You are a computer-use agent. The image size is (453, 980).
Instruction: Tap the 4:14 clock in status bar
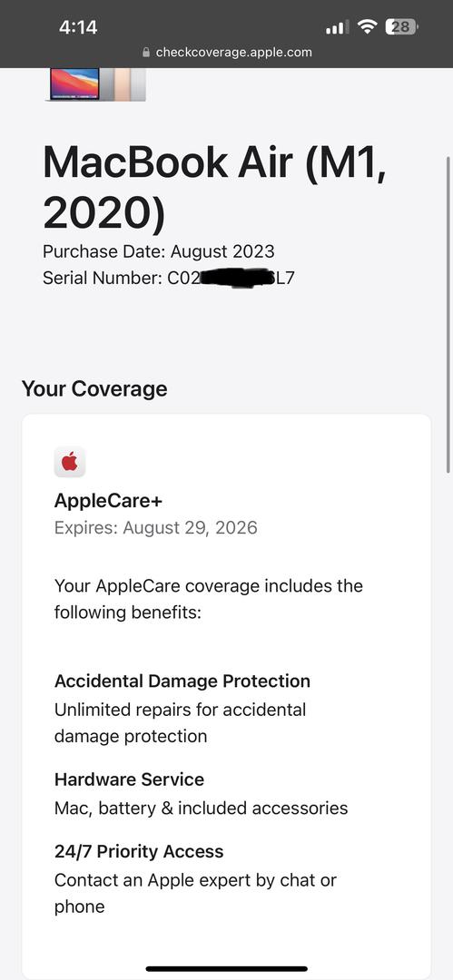coord(78,27)
